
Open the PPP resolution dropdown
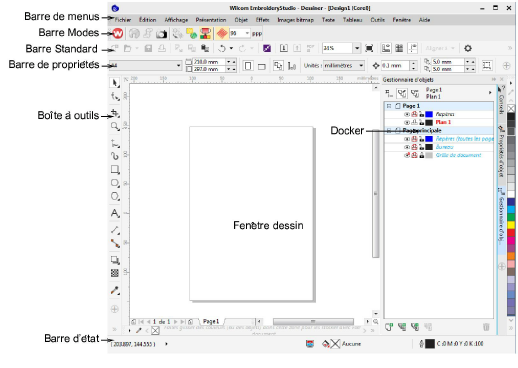tap(247, 33)
